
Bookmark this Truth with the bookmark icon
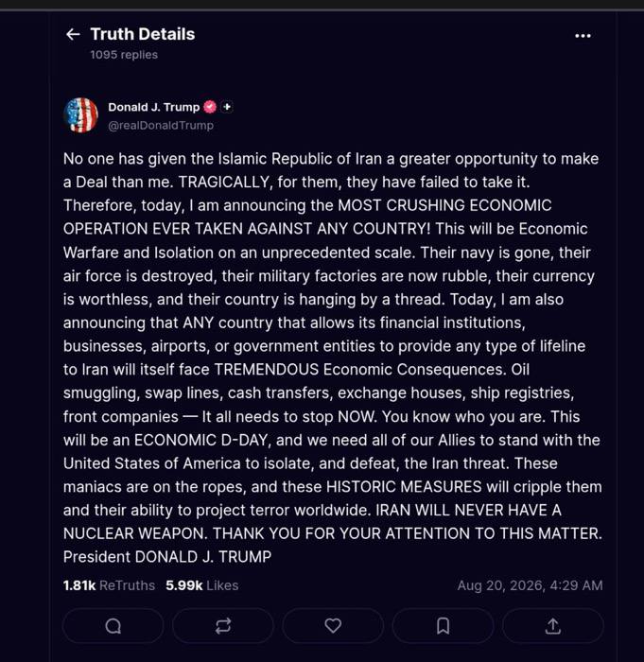(443, 626)
